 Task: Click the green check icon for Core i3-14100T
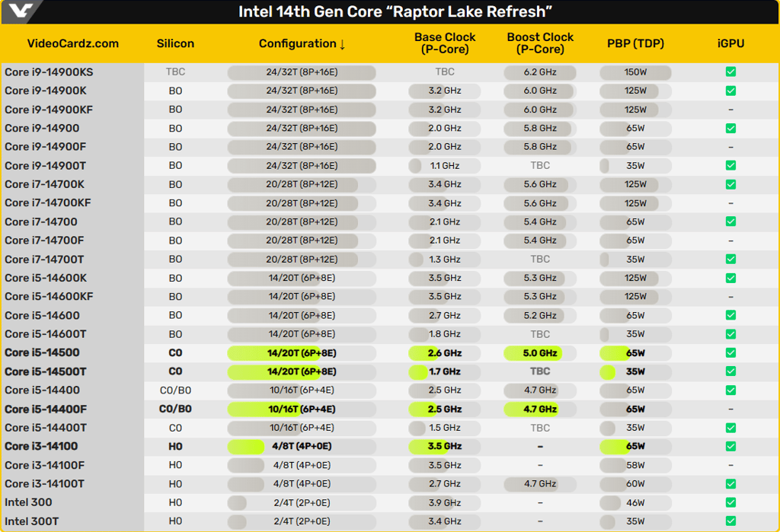[x=730, y=483]
